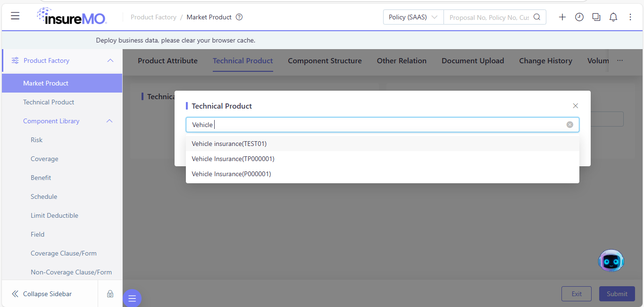This screenshot has width=644, height=307.
Task: Click the search magnifier icon
Action: click(537, 17)
